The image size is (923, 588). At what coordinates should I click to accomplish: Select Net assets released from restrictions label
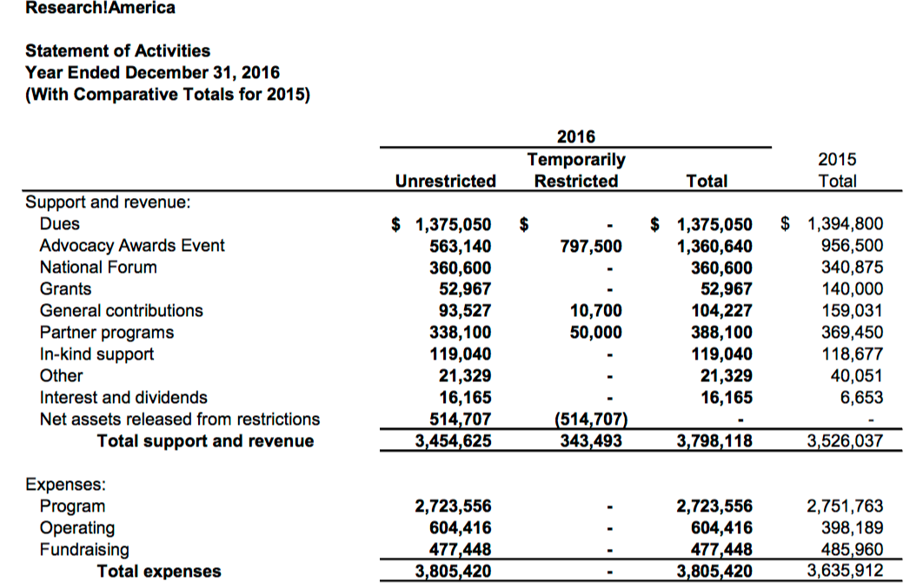click(x=179, y=420)
